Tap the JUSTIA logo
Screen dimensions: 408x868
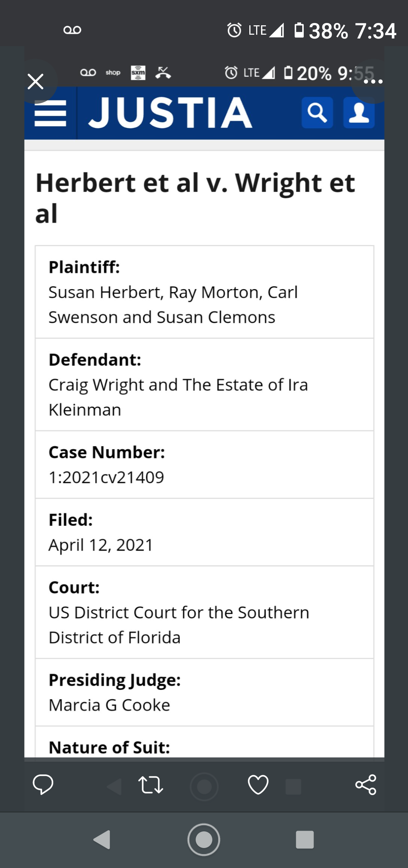pos(170,112)
